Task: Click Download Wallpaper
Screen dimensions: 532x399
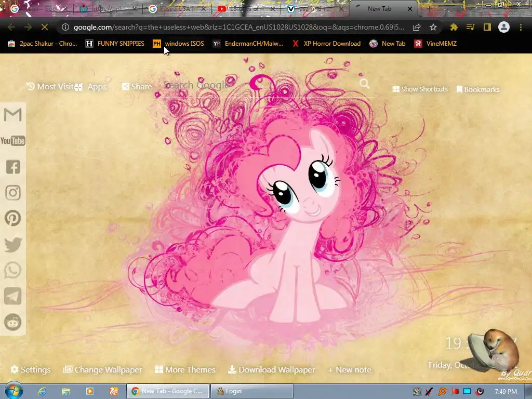Action: [271, 369]
